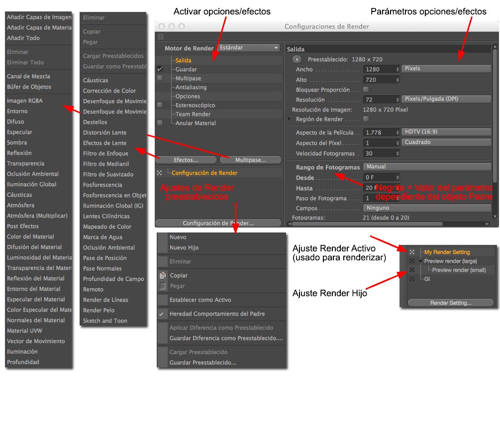Click the active icon beside My Render Setting
Screen dimensions: 500x448
[412, 252]
